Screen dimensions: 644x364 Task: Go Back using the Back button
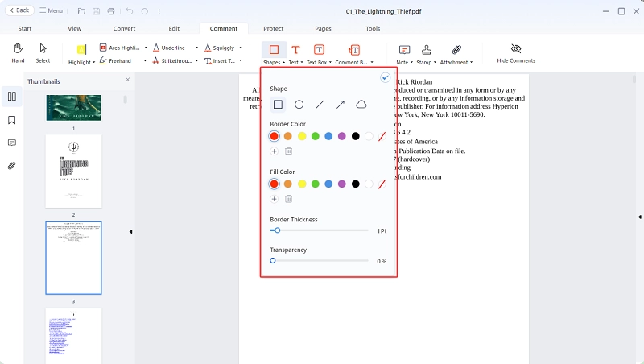19,10
